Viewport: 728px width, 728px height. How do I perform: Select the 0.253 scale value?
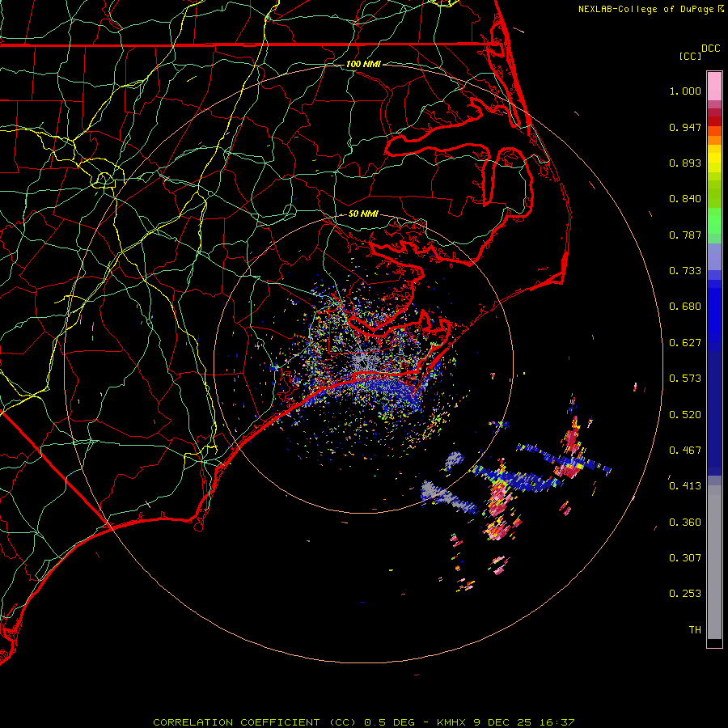coord(685,594)
